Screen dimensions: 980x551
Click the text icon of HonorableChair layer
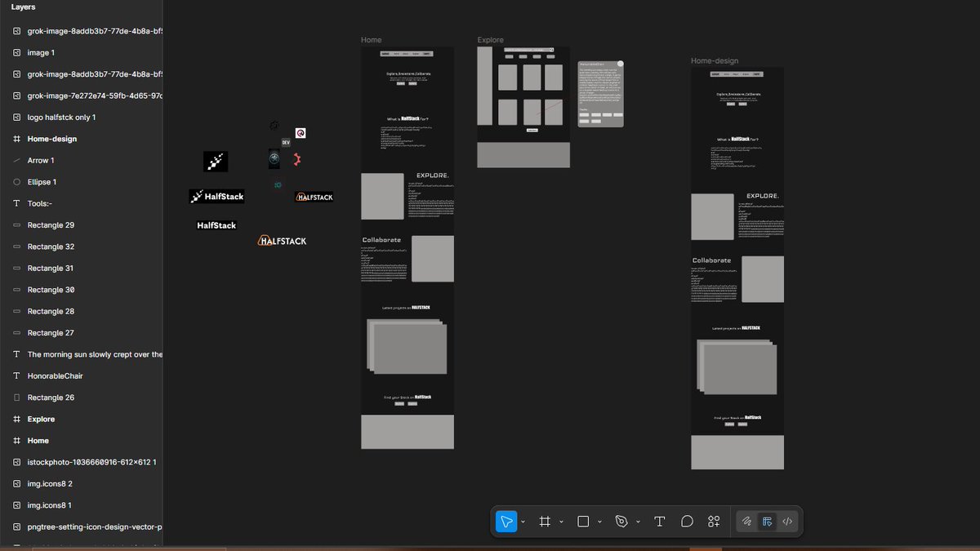16,376
